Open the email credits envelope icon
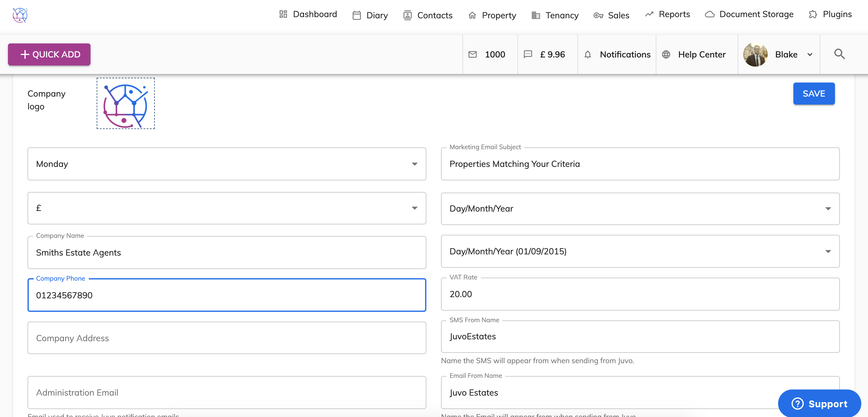Viewport: 868px width, 417px height. [x=473, y=54]
